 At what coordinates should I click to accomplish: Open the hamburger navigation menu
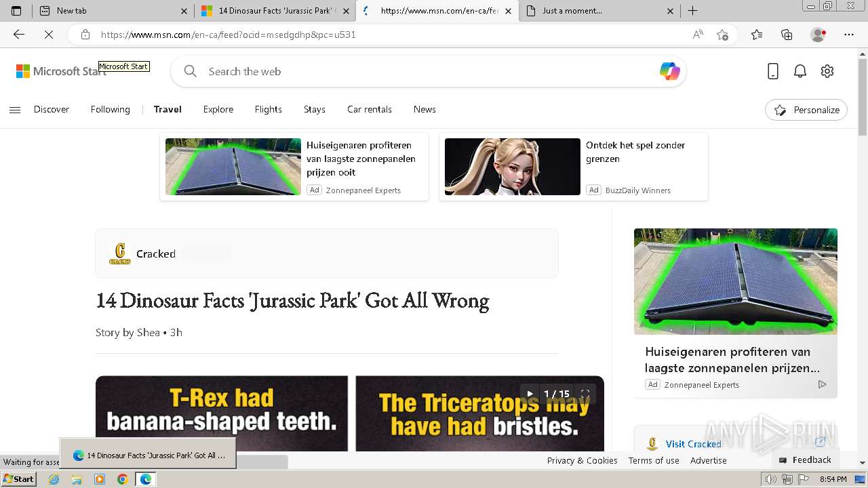(x=15, y=110)
